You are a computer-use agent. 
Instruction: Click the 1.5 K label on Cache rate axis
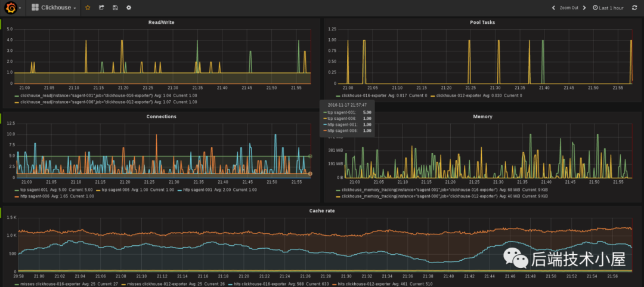[11, 217]
